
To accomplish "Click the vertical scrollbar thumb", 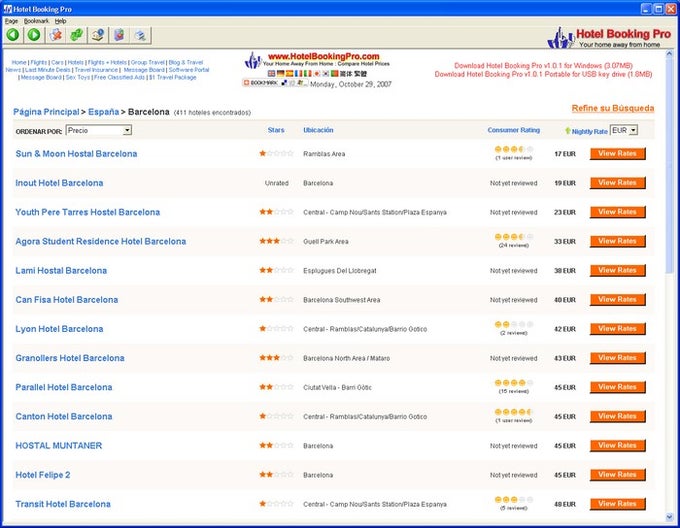I will click(x=670, y=166).
